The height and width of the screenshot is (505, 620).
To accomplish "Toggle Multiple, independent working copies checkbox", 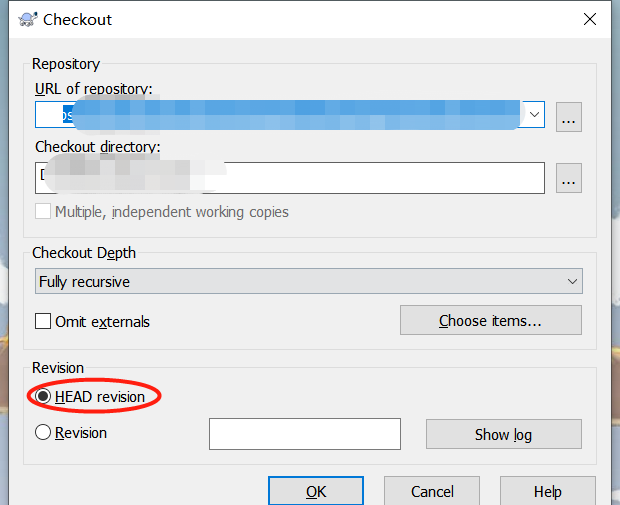I will tap(43, 212).
